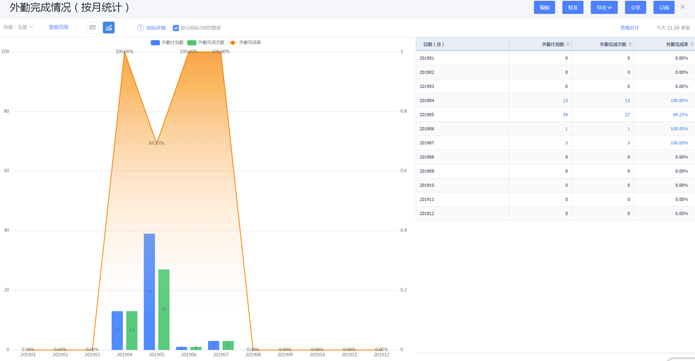695x361 pixels.
Task: Close the report with the X icon
Action: tap(683, 7)
